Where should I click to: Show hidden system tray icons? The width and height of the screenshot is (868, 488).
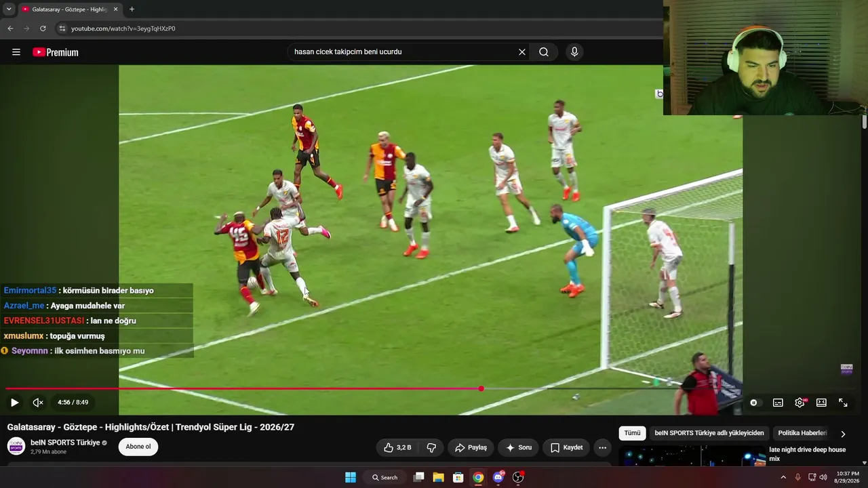point(783,477)
